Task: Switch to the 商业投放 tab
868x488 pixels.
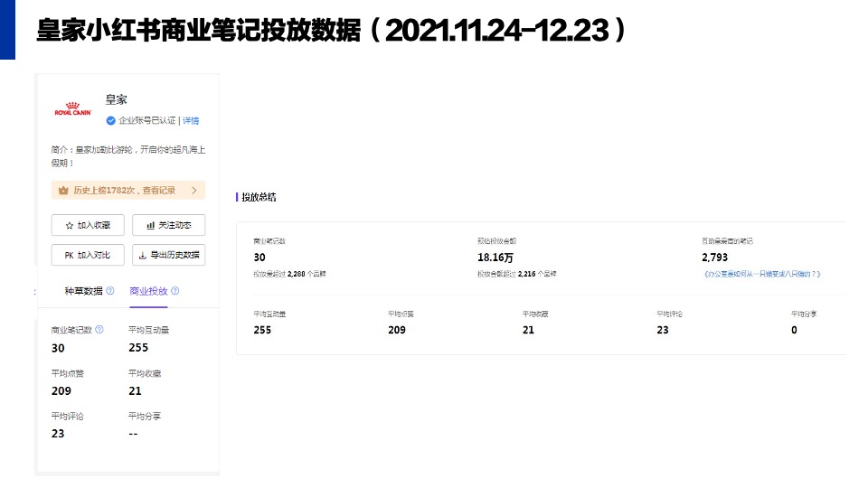Action: [x=148, y=291]
